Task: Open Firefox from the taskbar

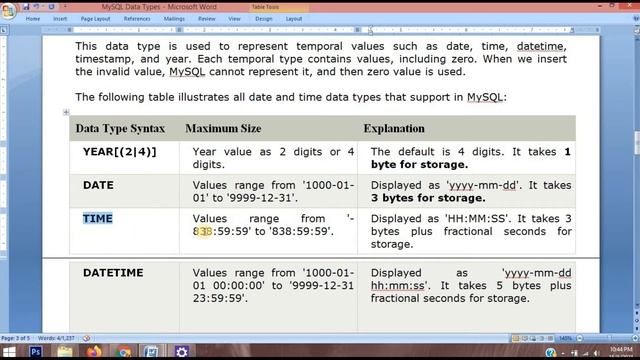Action: pos(94,351)
